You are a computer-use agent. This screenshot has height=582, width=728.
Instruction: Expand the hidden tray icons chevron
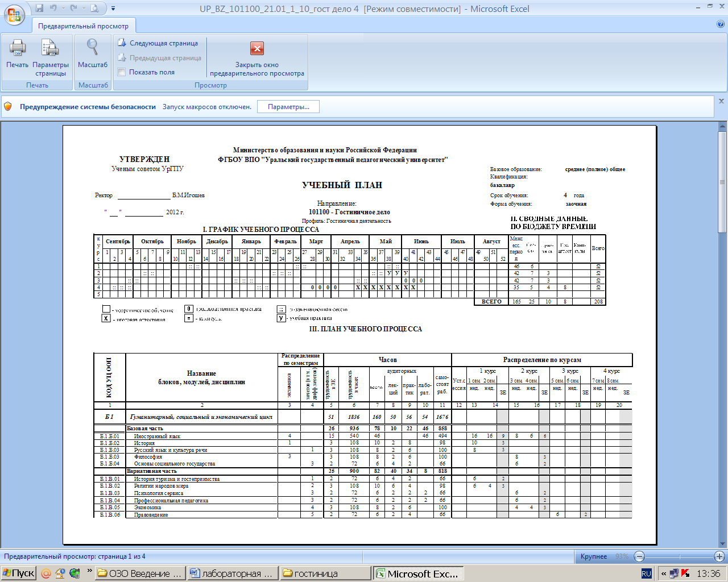tap(663, 573)
